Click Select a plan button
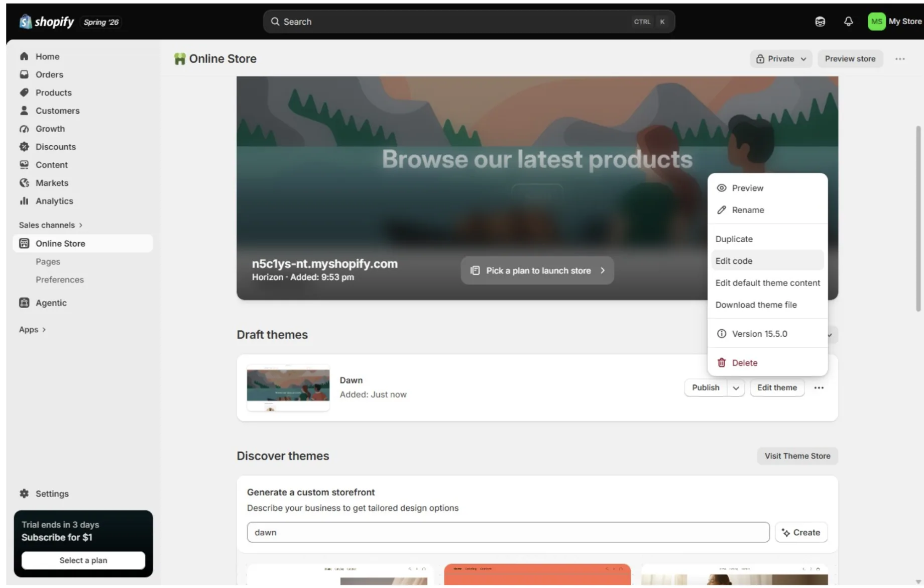 (83, 560)
